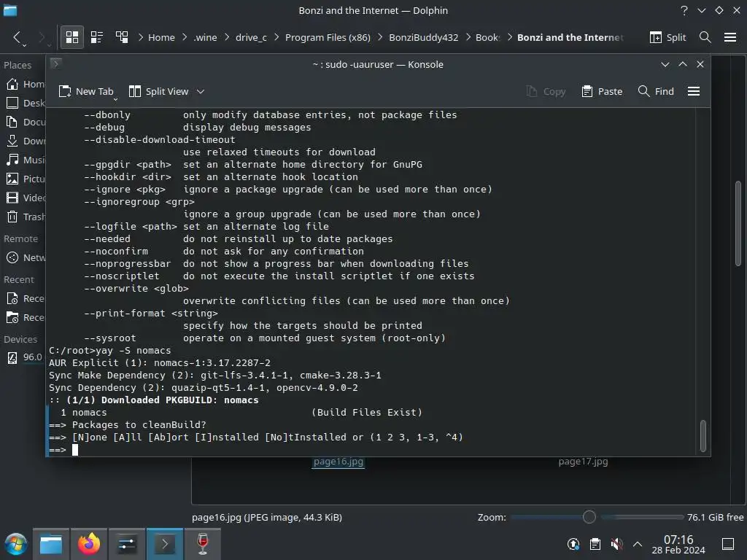Open clipboard tray icon
Image resolution: width=747 pixels, height=560 pixels.
click(x=595, y=544)
